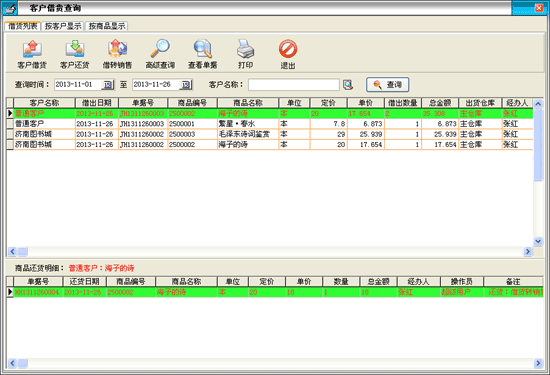Open customer lookup icon beside 客户名称 field

point(348,85)
